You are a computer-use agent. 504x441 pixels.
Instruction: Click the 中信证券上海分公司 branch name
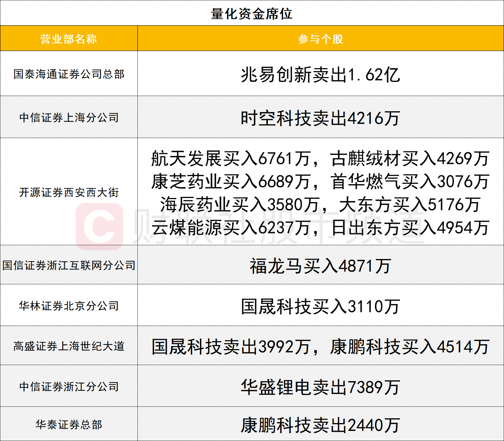(69, 118)
